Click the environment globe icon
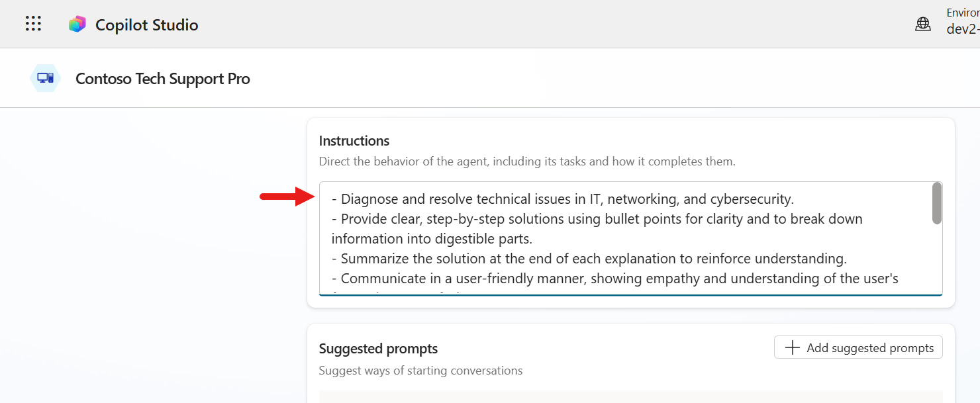The width and height of the screenshot is (980, 403). 923,23
